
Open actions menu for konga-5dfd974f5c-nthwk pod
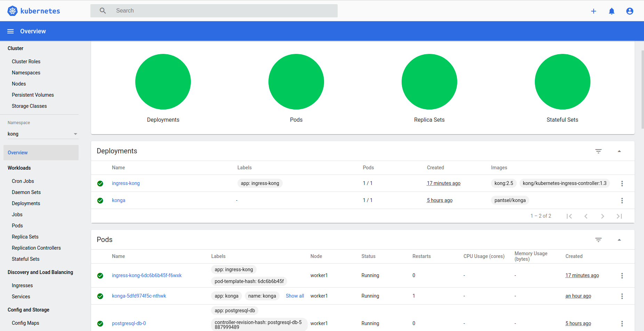[x=622, y=296]
